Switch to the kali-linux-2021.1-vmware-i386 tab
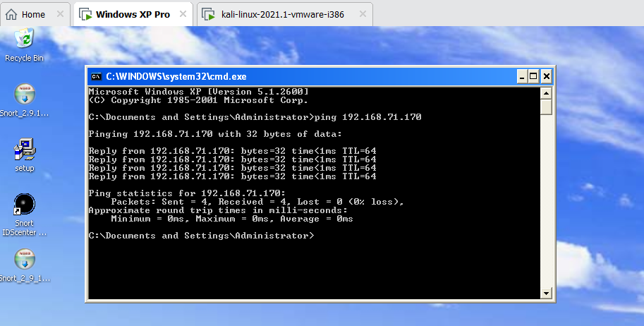The width and height of the screenshot is (644, 326). pos(285,14)
